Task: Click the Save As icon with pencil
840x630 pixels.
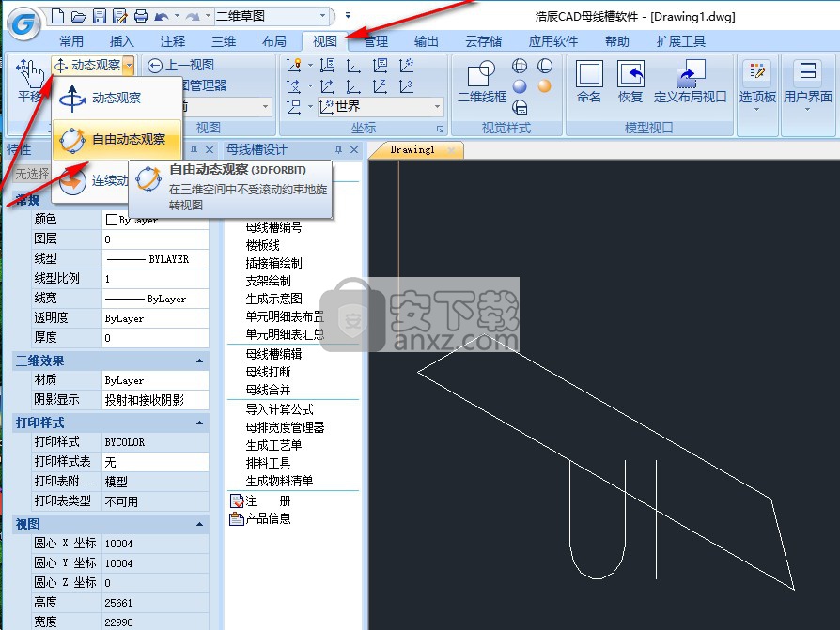Action: point(119,16)
